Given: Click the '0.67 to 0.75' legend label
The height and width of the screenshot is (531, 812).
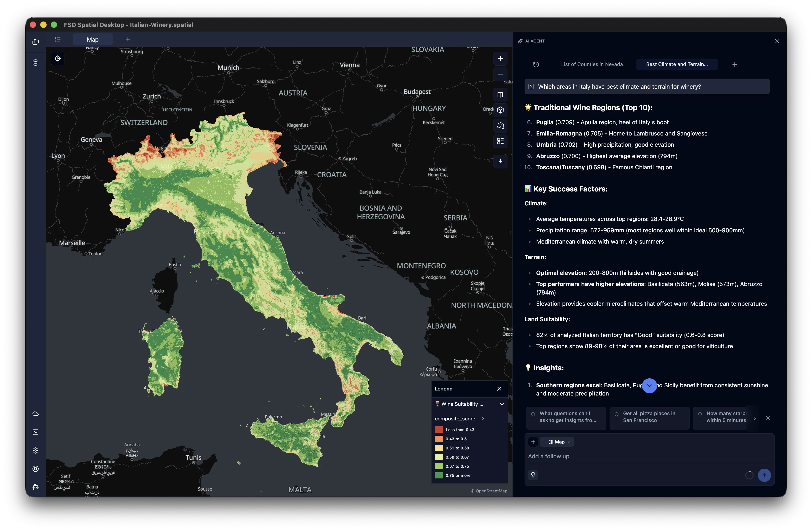Looking at the screenshot, I should coord(457,467).
